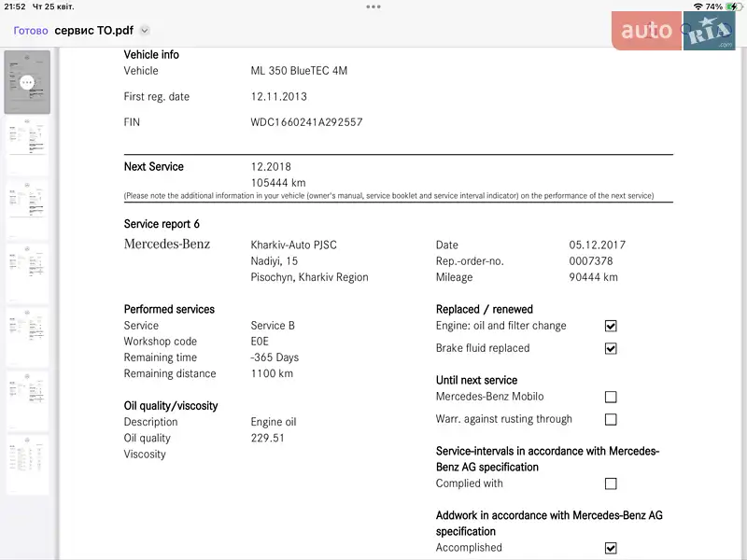The image size is (747, 560).
Task: Tap the сервис ТО.pdf document title
Action: (x=94, y=31)
